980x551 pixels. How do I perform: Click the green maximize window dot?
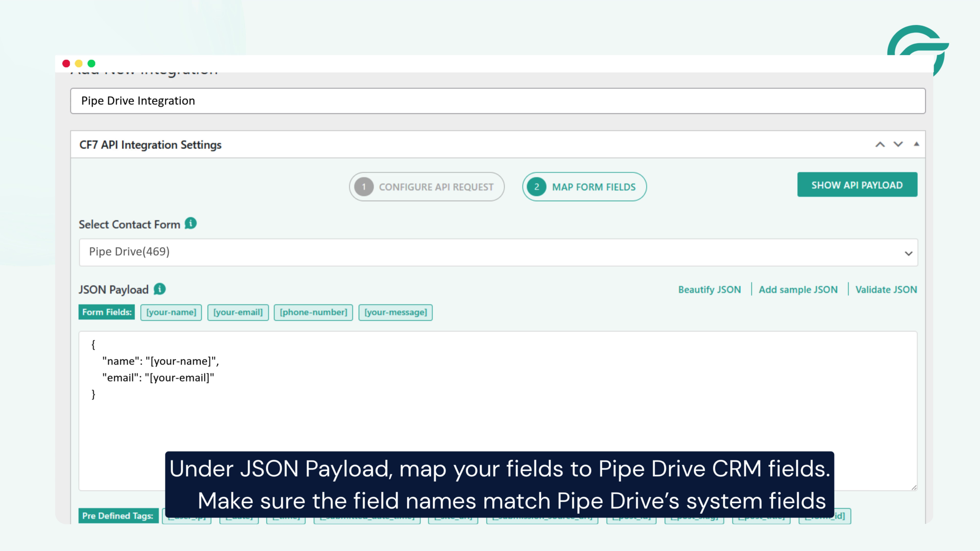click(x=91, y=64)
